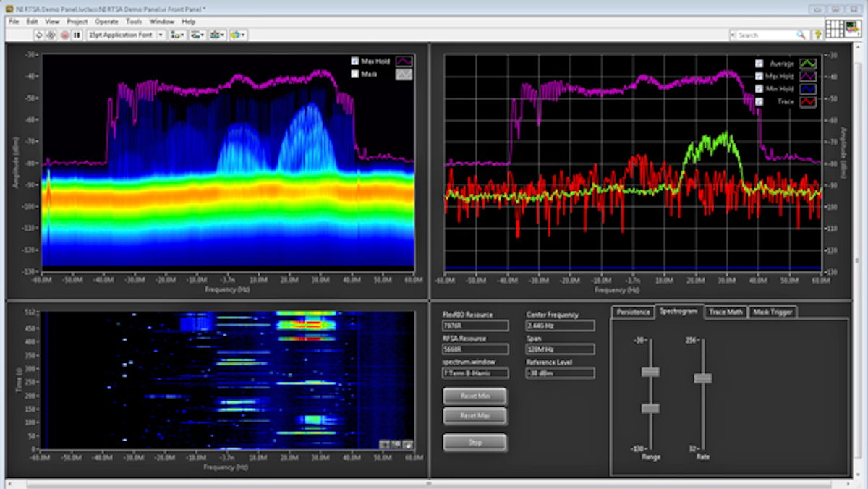Image resolution: width=868 pixels, height=489 pixels.
Task: Click the Distribute Objects toolbar icon
Action: coord(196,34)
